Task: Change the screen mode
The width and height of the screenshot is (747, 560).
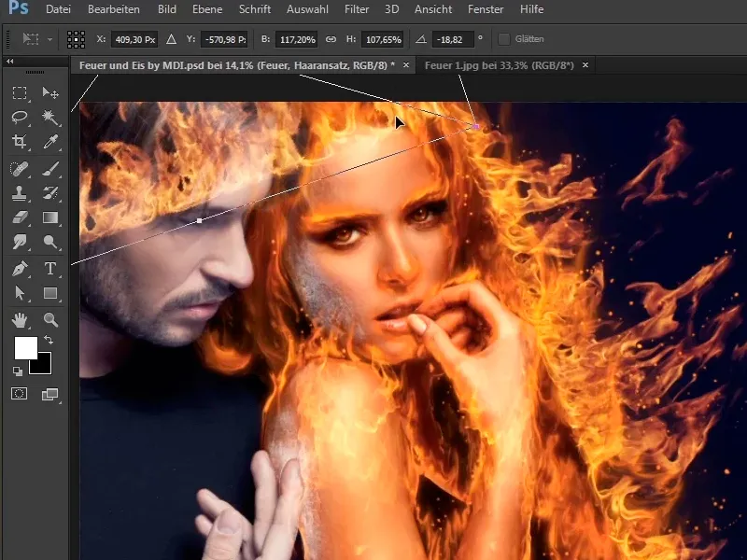Action: pyautogui.click(x=50, y=394)
